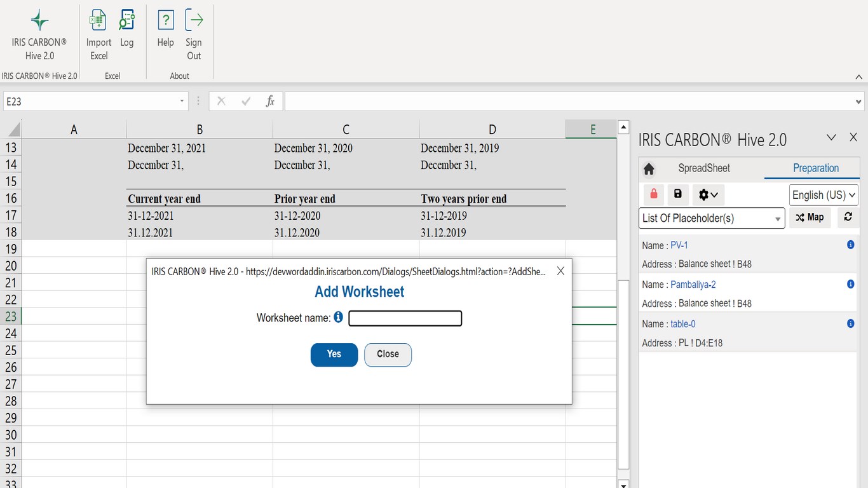The width and height of the screenshot is (868, 488).
Task: Click cell with December 31, 2019
Action: pos(492,148)
